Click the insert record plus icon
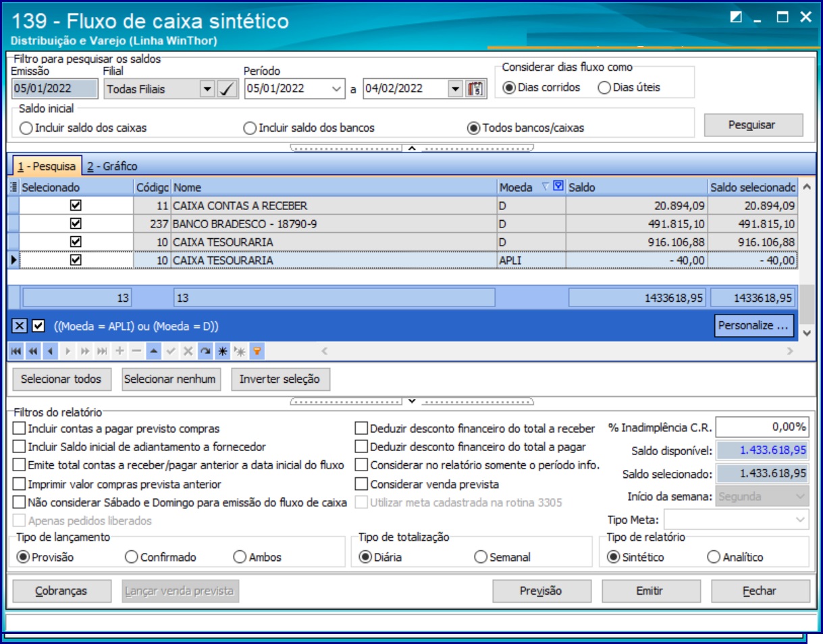823x644 pixels. point(119,351)
